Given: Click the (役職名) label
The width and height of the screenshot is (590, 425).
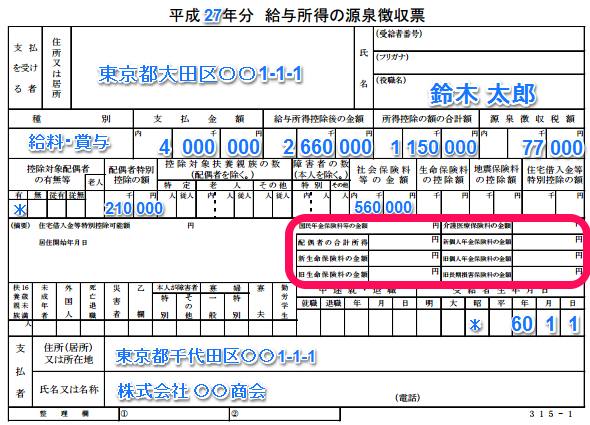Looking at the screenshot, I should tap(391, 80).
